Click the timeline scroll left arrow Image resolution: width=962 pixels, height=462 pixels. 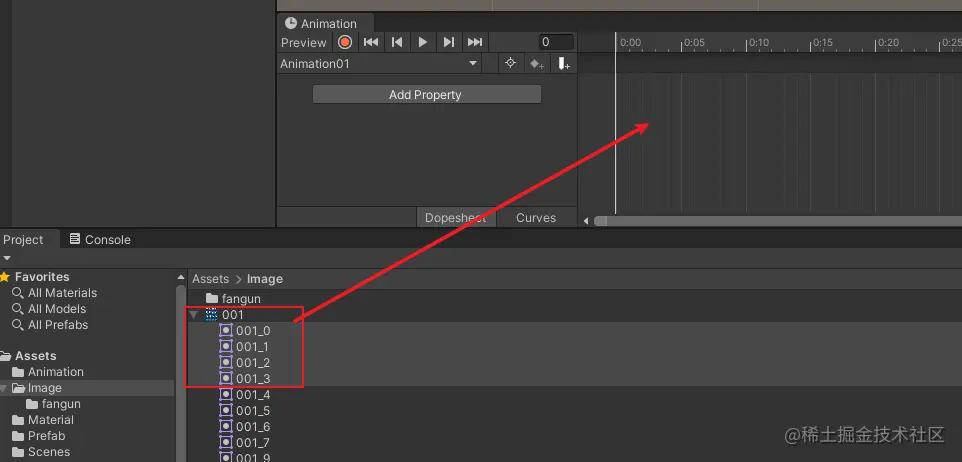[x=586, y=221]
